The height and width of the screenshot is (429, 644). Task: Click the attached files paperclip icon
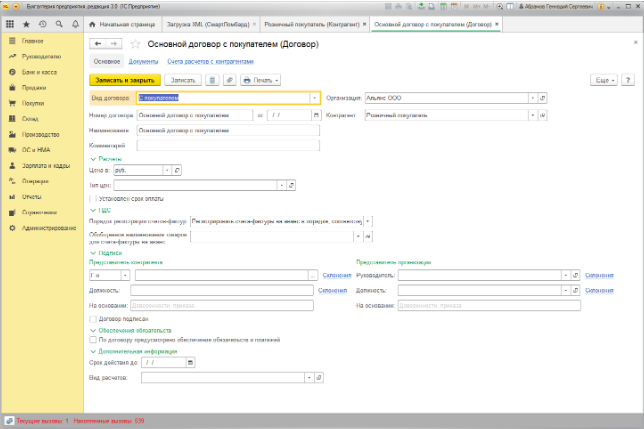[x=230, y=80]
